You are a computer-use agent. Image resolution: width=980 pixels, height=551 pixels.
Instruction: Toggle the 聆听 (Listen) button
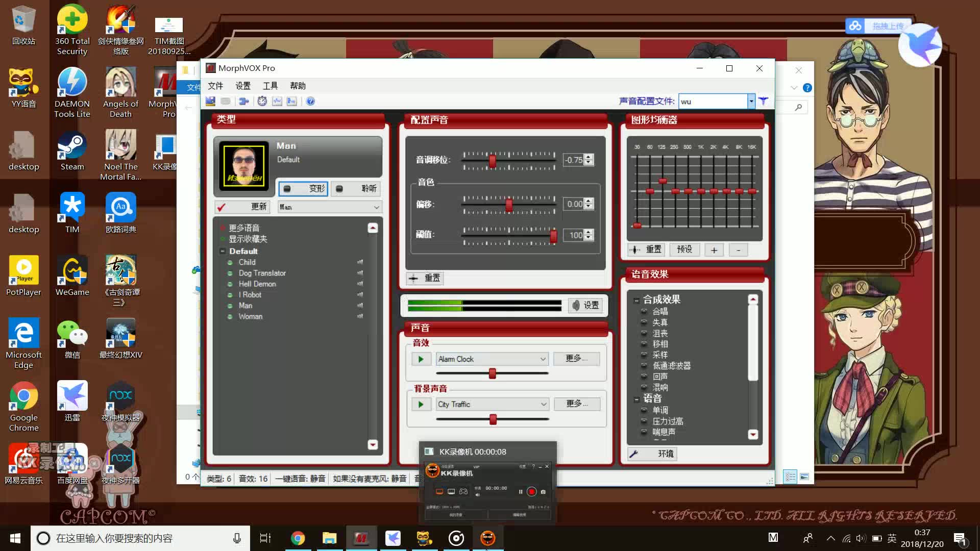point(356,189)
